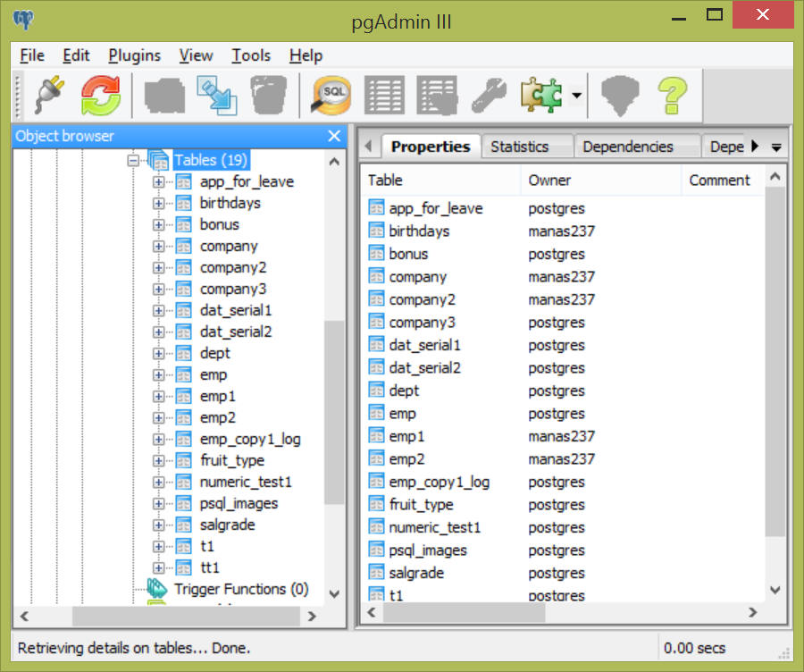This screenshot has width=804, height=672.
Task: Click the emp1 table icon in tree
Action: pos(183,397)
